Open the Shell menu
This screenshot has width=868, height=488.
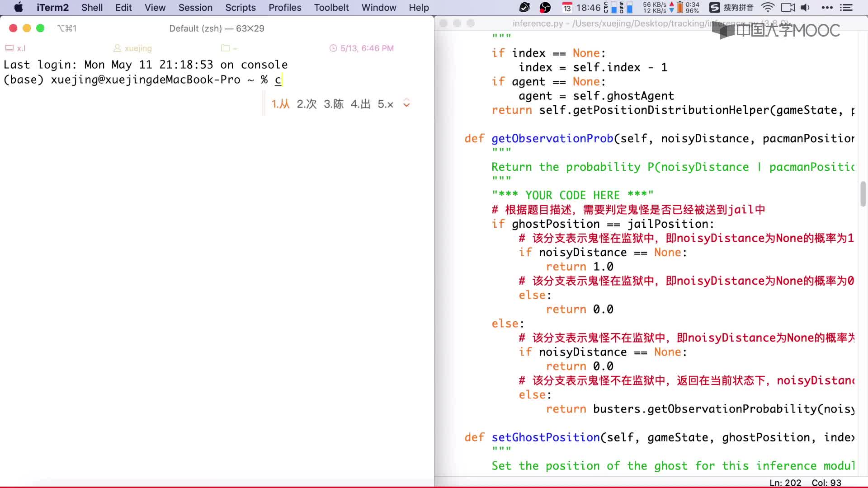coord(92,7)
